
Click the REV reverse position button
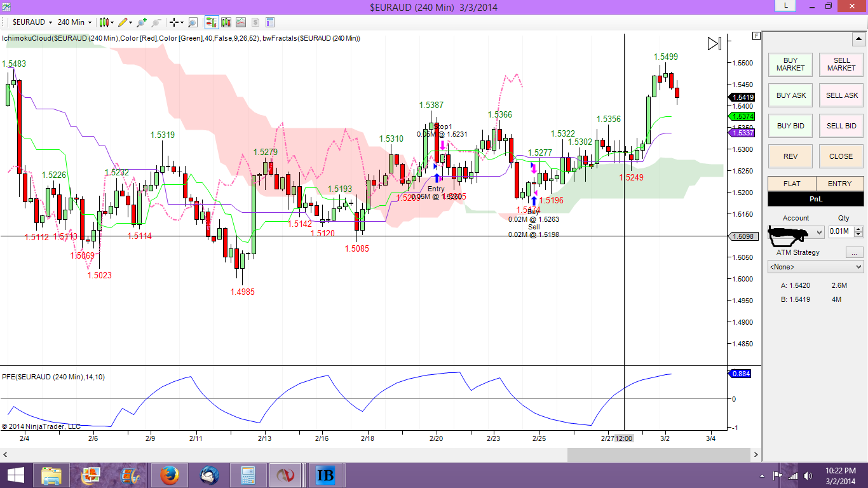click(x=790, y=156)
